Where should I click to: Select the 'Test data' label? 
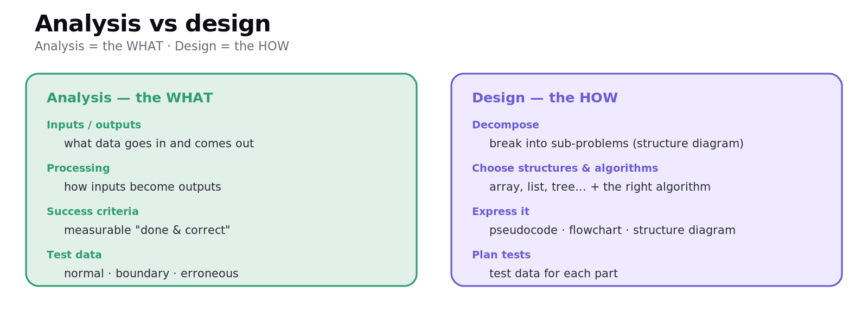tap(74, 255)
